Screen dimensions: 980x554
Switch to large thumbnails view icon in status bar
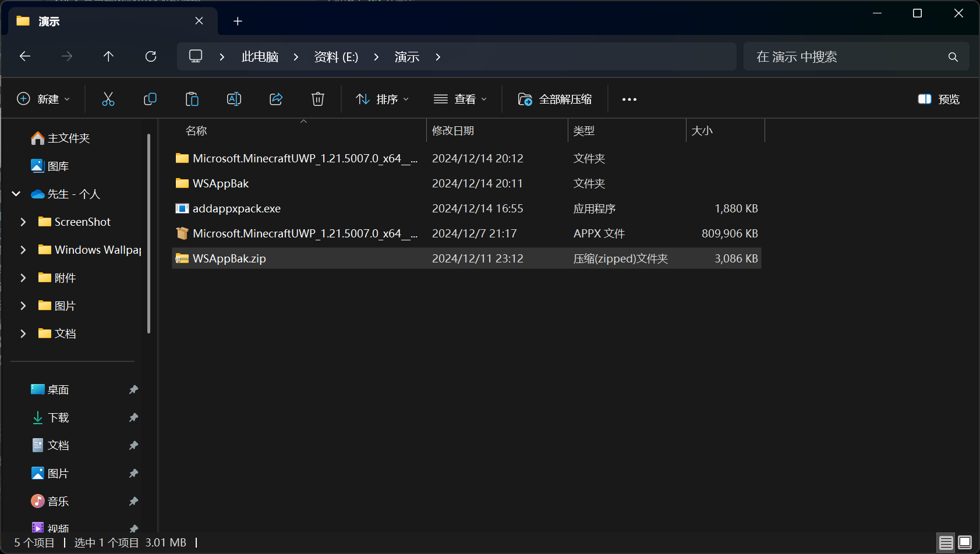(965, 543)
